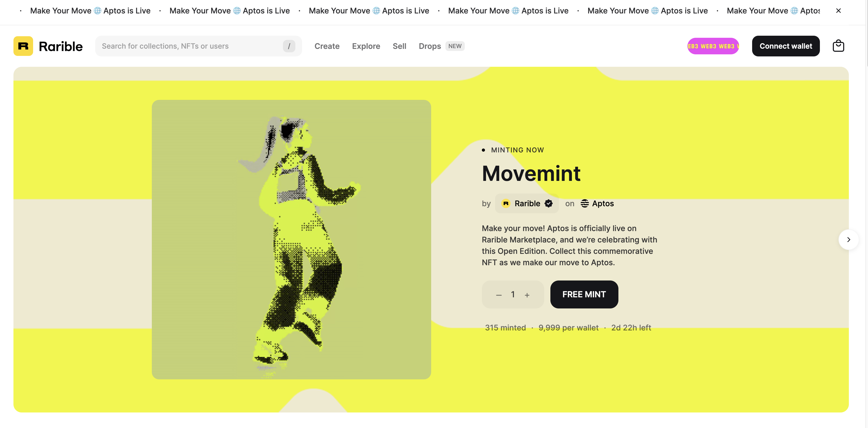Decrease mint quantity with minus icon
Screen dimensions: 868x428
click(499, 295)
